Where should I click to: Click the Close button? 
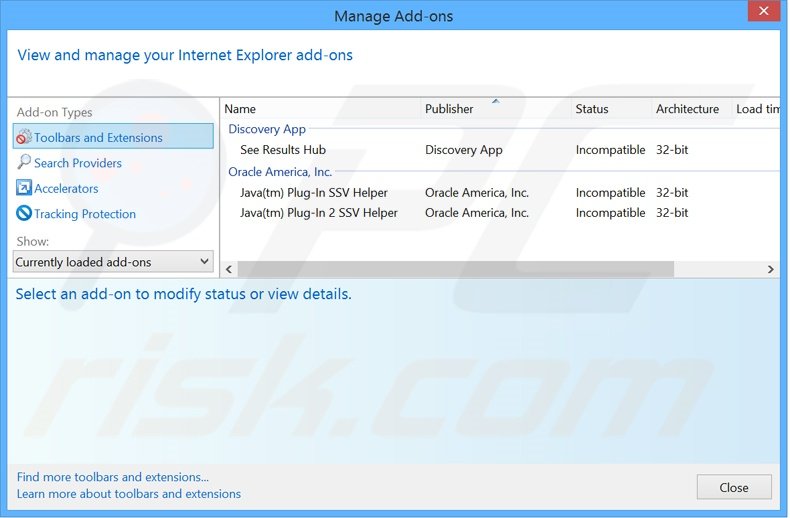734,487
